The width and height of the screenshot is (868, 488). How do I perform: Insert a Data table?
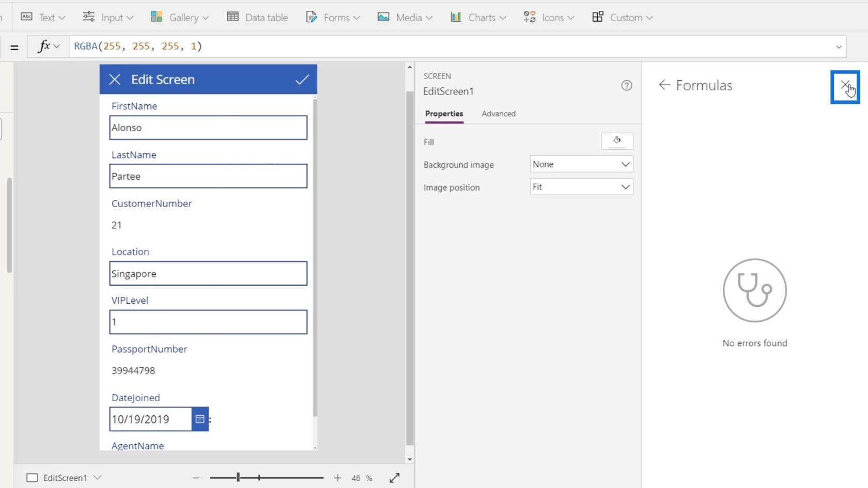click(x=257, y=18)
